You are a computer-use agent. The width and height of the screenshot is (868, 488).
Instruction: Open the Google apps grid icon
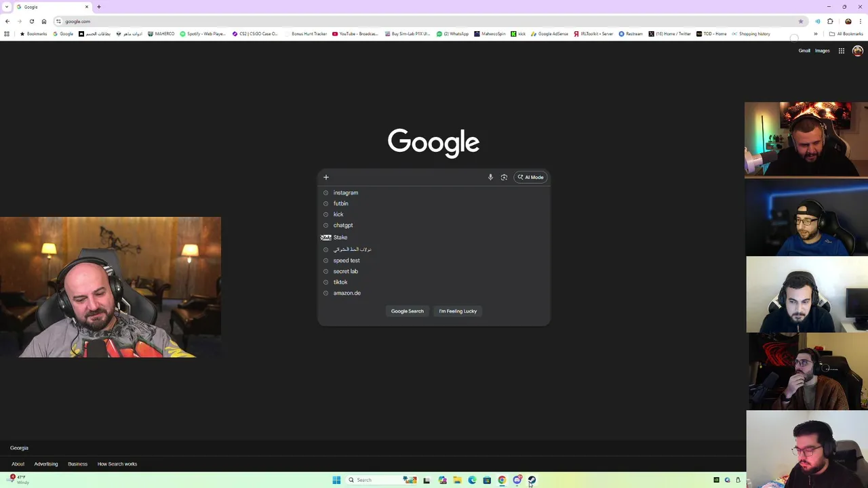(842, 51)
